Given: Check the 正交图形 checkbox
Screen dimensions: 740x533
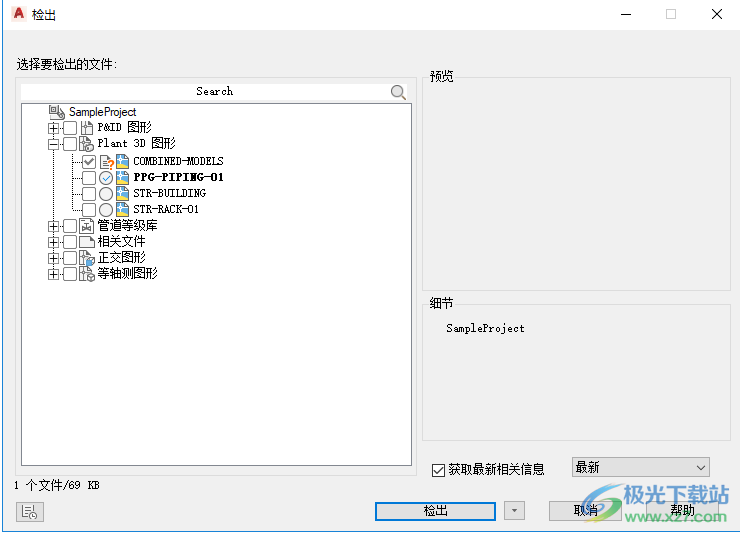Looking at the screenshot, I should click(x=70, y=258).
